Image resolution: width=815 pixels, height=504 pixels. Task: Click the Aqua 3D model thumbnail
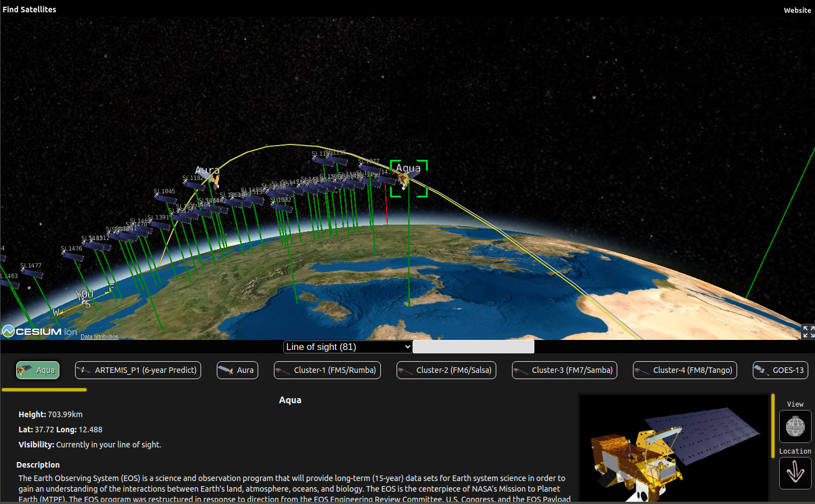click(674, 448)
